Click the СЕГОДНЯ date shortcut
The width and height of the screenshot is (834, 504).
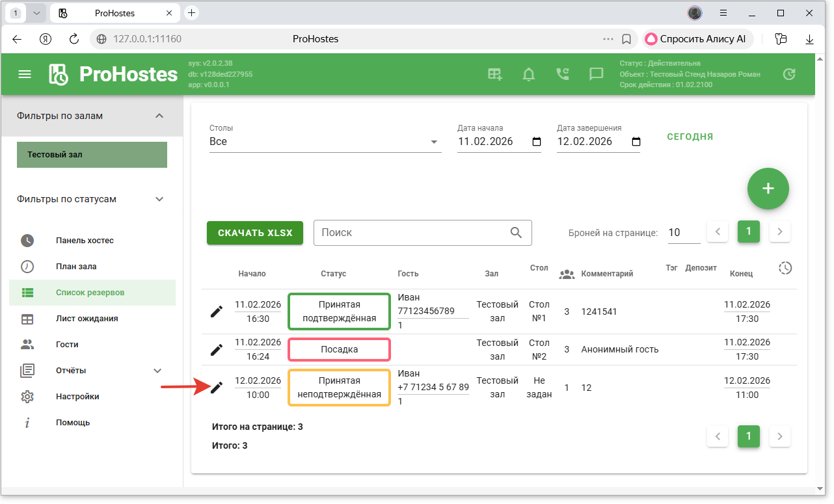point(690,137)
